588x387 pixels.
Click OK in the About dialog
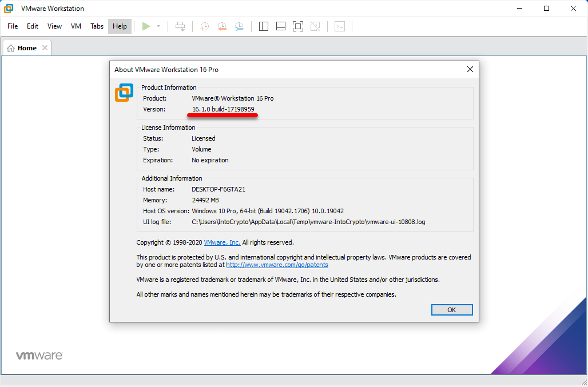click(452, 310)
